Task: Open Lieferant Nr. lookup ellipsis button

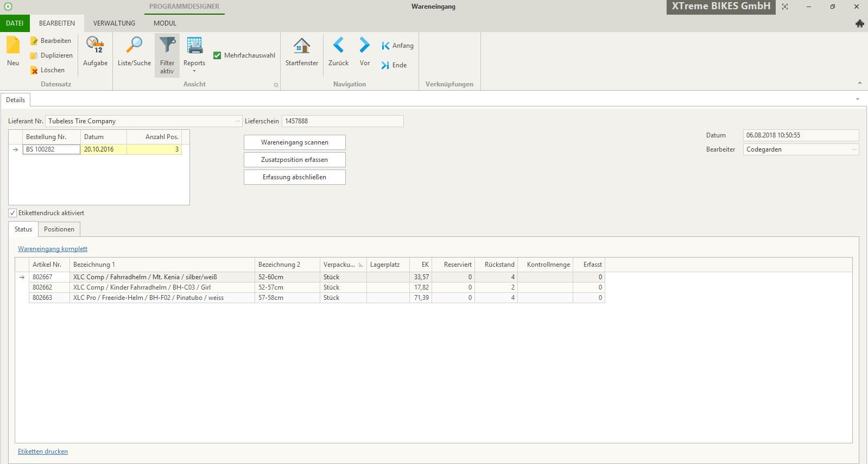Action: tap(237, 121)
